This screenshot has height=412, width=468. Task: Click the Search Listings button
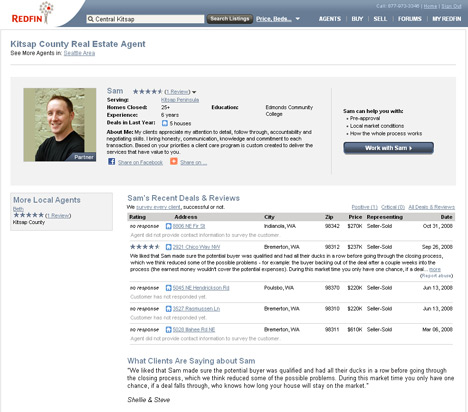pos(230,19)
